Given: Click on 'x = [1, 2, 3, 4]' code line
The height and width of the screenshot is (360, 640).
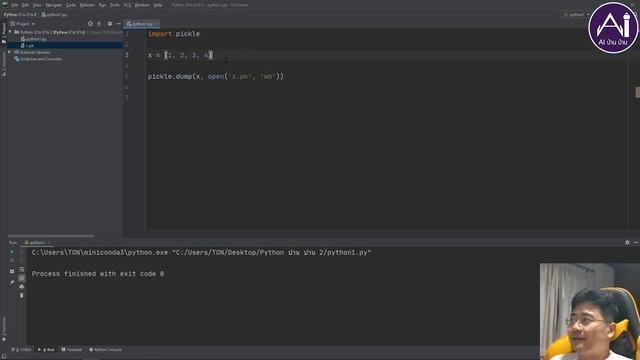Looking at the screenshot, I should pos(180,55).
